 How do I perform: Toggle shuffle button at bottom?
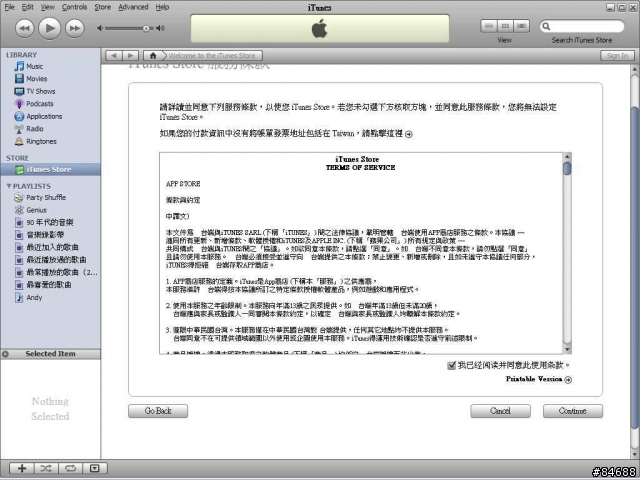point(46,469)
